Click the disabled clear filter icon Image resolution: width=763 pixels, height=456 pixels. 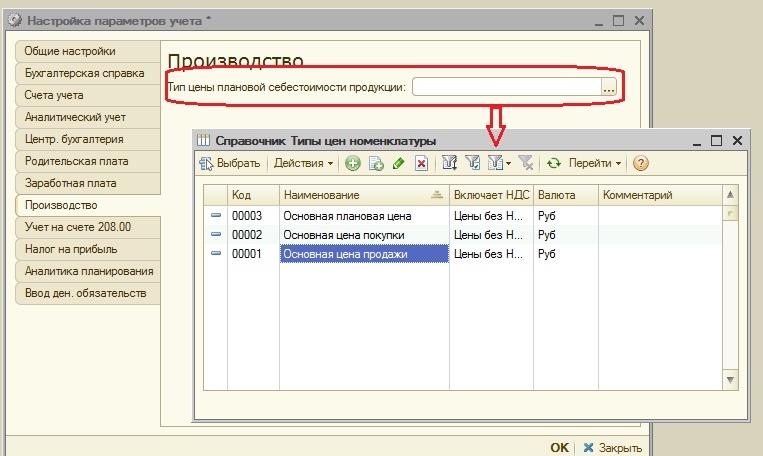point(526,163)
